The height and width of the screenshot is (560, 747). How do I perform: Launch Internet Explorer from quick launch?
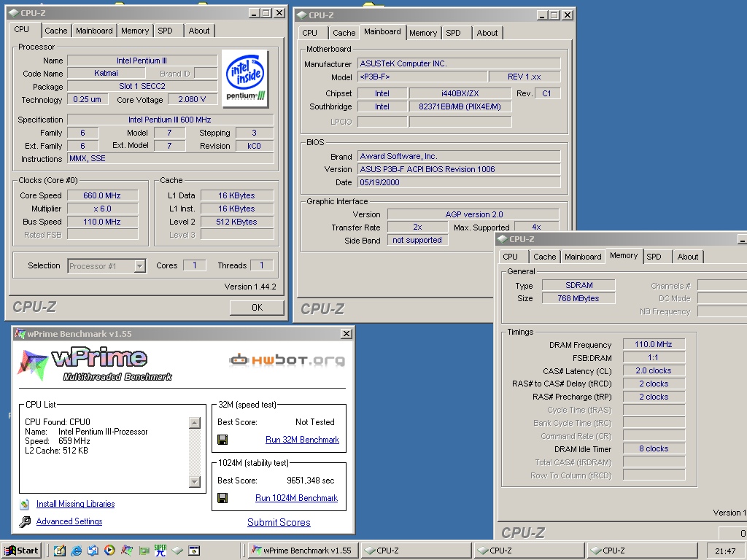(76, 551)
